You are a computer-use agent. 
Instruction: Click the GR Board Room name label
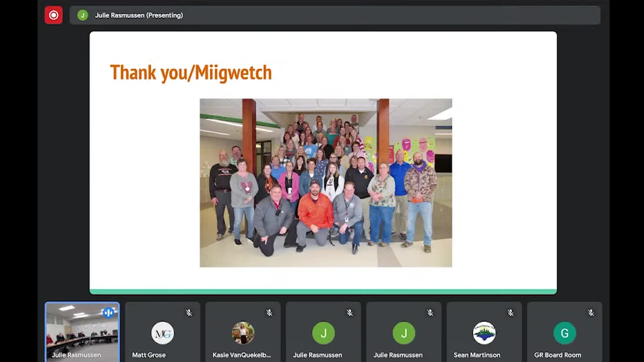pyautogui.click(x=557, y=355)
